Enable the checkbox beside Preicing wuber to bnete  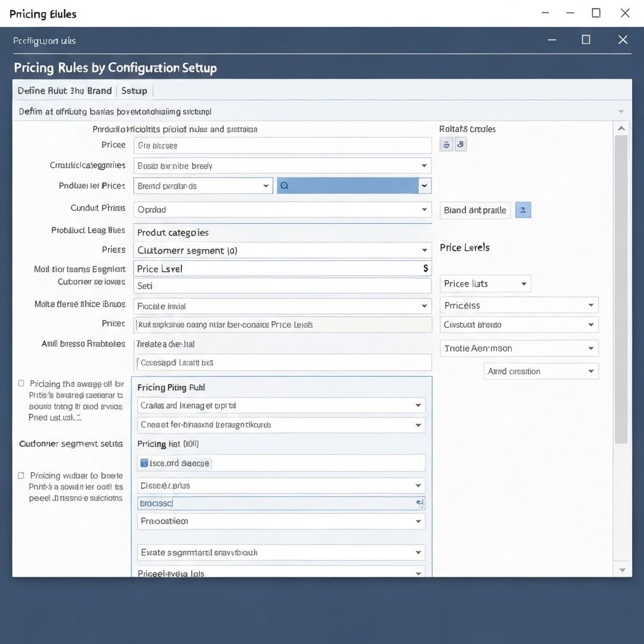pyautogui.click(x=21, y=475)
